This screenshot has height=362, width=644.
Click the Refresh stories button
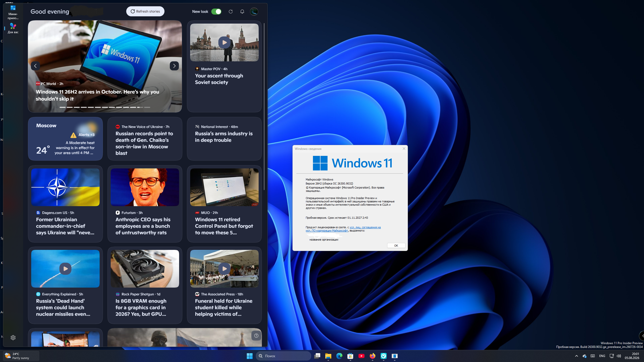pyautogui.click(x=145, y=11)
